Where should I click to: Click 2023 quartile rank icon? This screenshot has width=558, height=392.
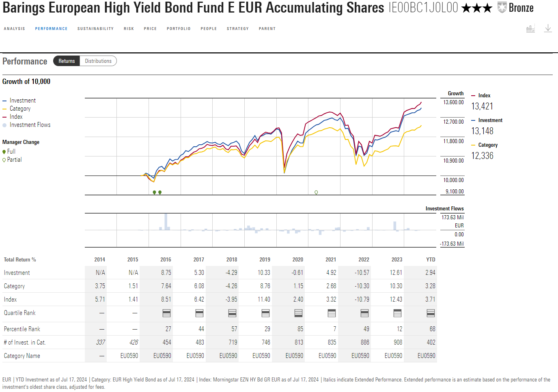(397, 313)
